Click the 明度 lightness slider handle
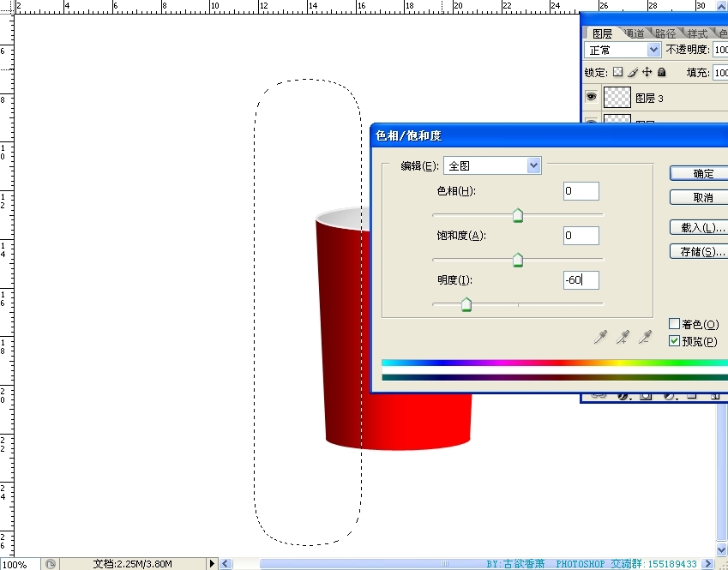 pos(466,304)
